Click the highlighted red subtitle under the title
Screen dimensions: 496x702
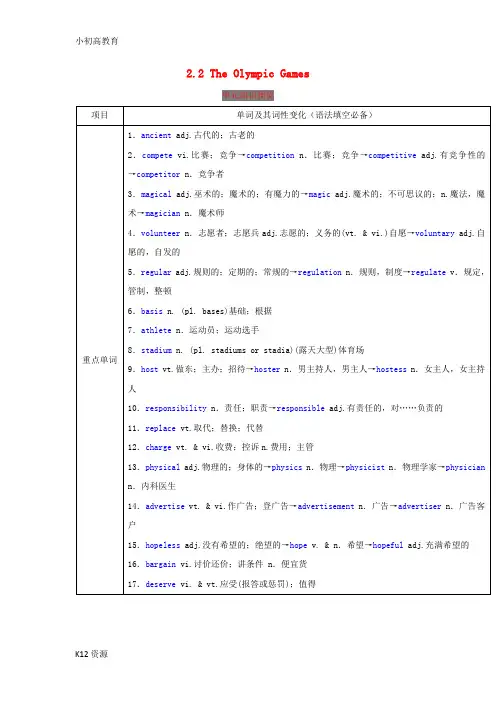248,95
